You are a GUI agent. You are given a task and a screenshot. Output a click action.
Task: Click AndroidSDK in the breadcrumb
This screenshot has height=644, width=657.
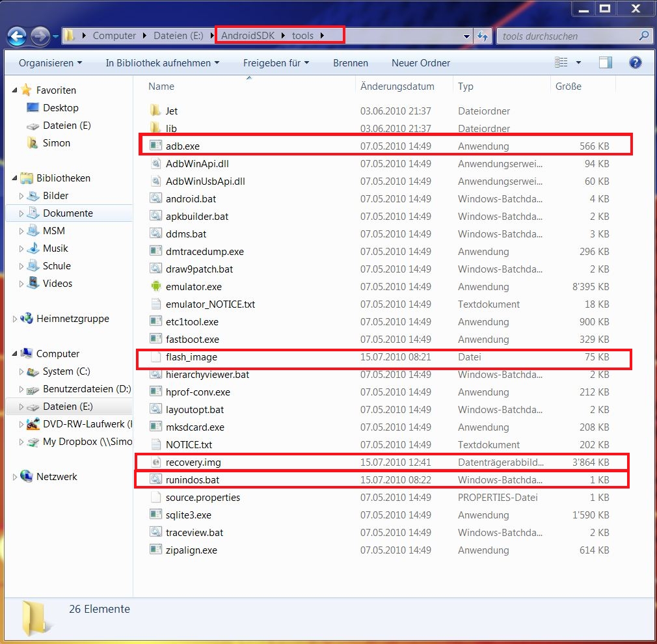[248, 36]
